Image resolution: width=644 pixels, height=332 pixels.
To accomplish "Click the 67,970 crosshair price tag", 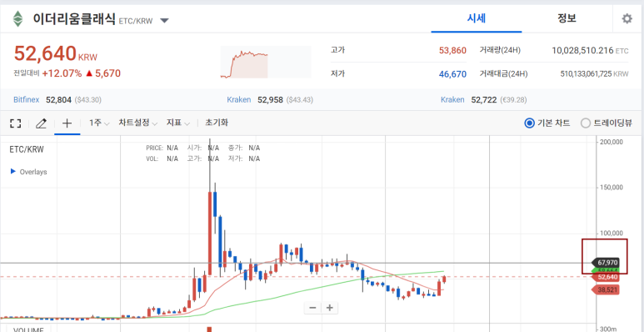I will [x=605, y=262].
